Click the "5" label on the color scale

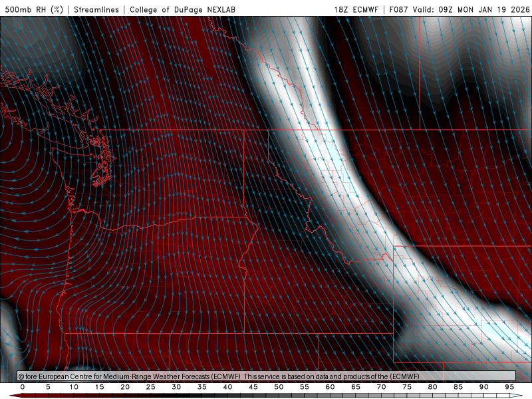tap(48, 387)
